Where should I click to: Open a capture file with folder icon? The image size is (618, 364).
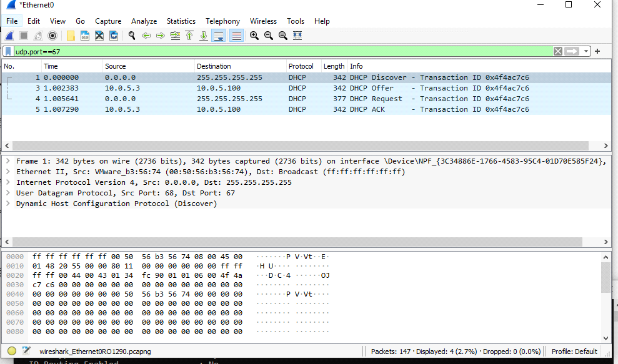coord(71,36)
